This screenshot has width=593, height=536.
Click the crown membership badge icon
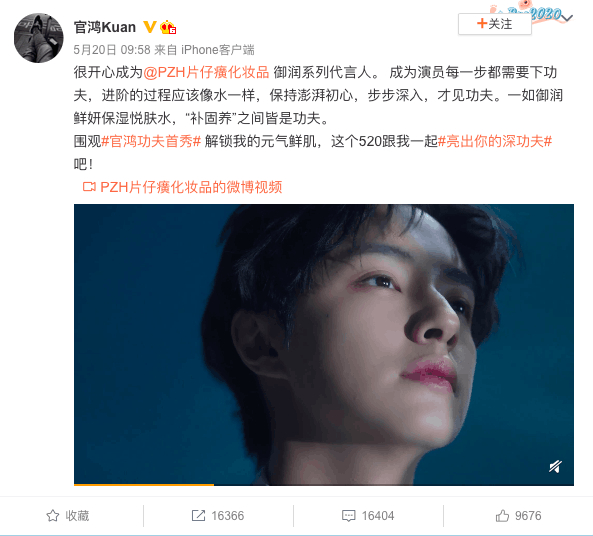(168, 27)
